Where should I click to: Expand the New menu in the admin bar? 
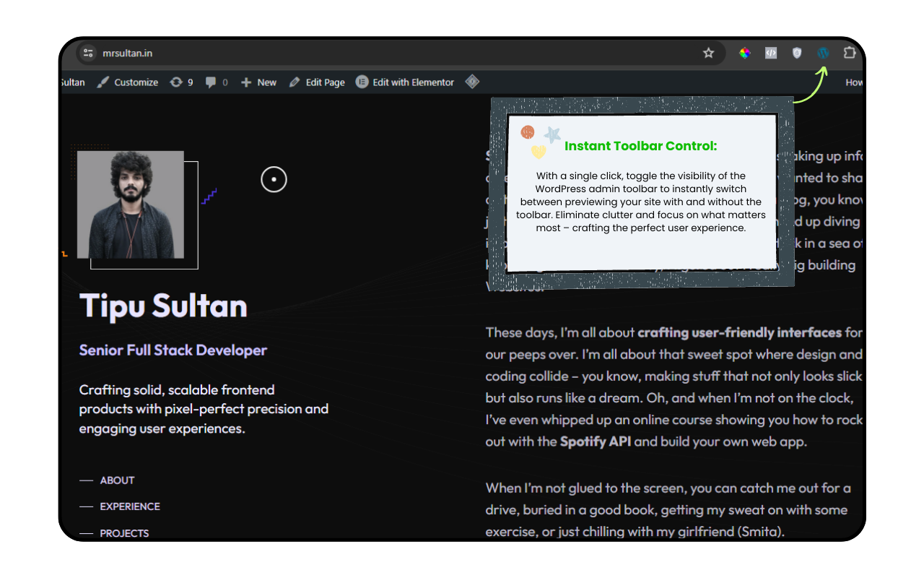click(258, 82)
